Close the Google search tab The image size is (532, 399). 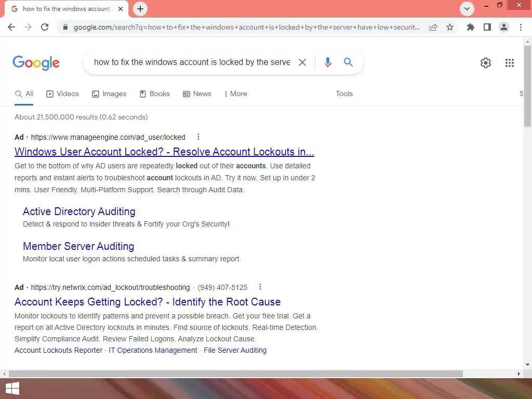[x=121, y=9]
